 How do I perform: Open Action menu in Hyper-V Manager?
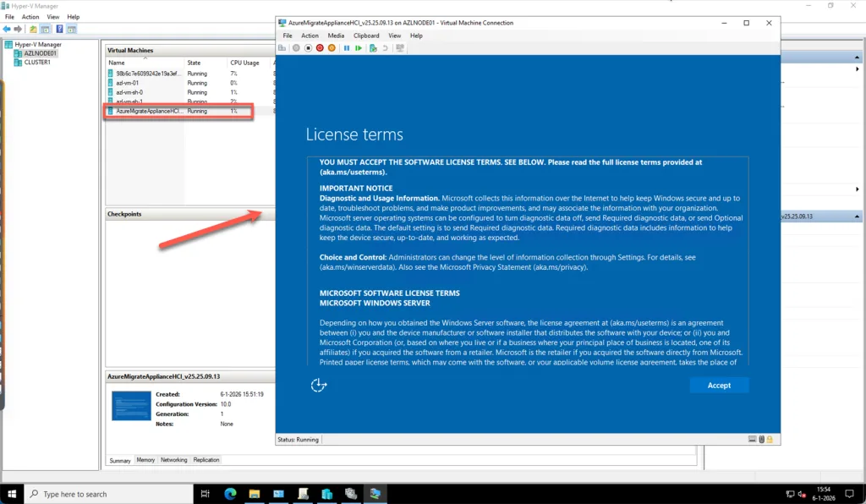(30, 17)
